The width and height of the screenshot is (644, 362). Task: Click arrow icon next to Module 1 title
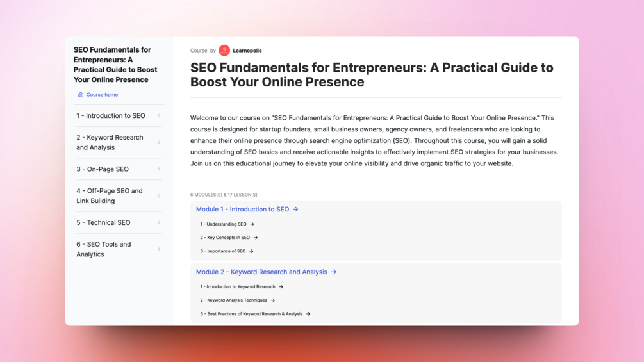(x=295, y=210)
